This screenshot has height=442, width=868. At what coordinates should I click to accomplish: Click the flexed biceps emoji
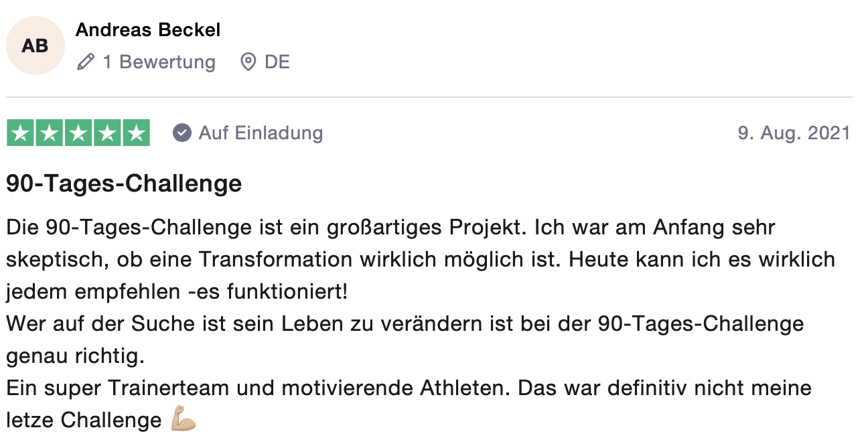pos(183,420)
